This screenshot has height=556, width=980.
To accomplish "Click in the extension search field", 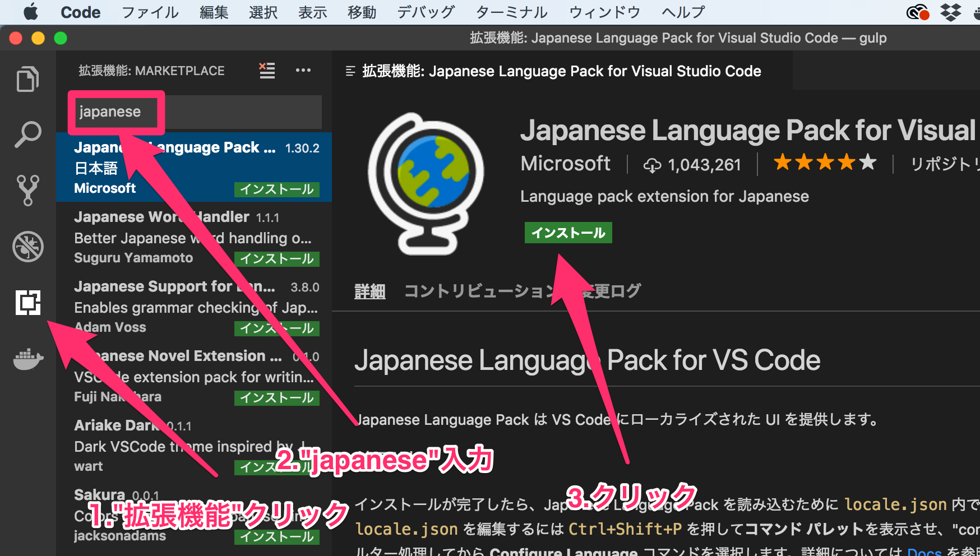I will [x=195, y=112].
